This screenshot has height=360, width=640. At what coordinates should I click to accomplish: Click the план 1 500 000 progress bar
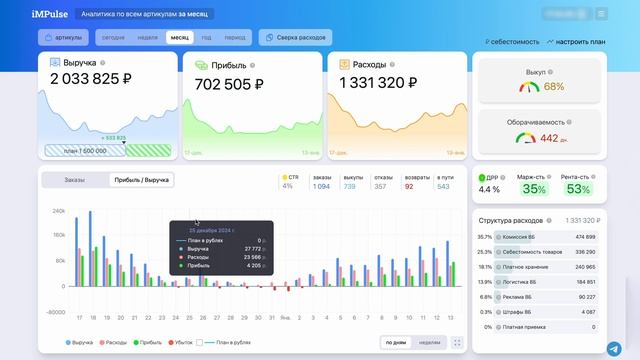click(x=85, y=151)
